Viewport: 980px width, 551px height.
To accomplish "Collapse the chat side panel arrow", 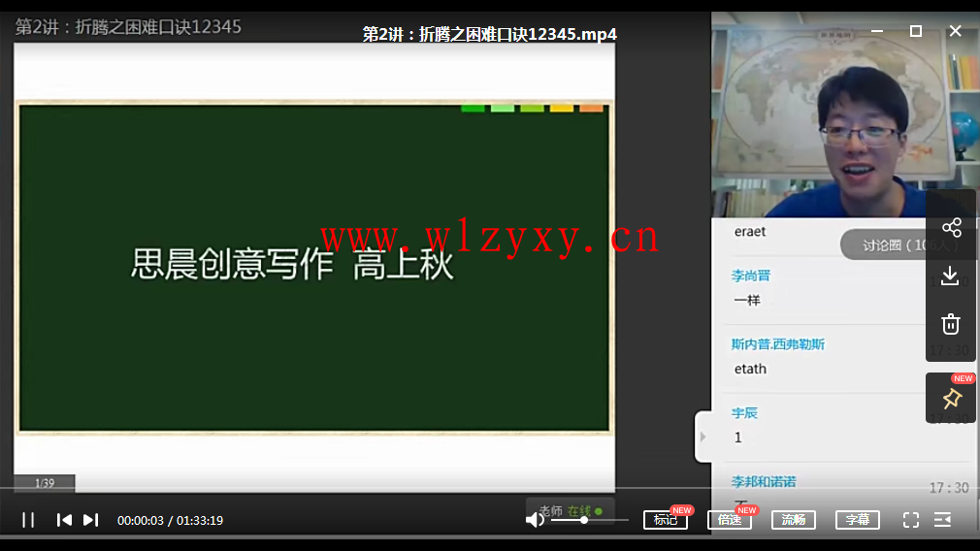I will click(703, 437).
